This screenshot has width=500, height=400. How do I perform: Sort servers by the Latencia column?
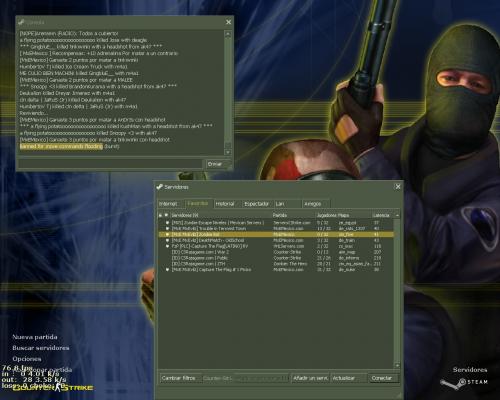point(382,215)
